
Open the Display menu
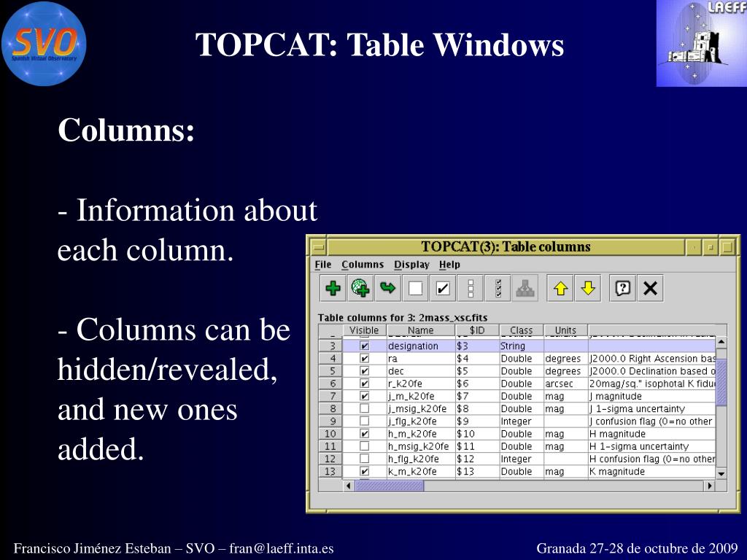coord(411,264)
